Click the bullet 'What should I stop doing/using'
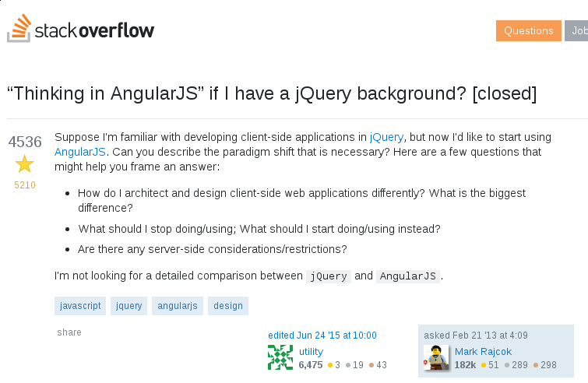588x383 pixels. click(259, 229)
